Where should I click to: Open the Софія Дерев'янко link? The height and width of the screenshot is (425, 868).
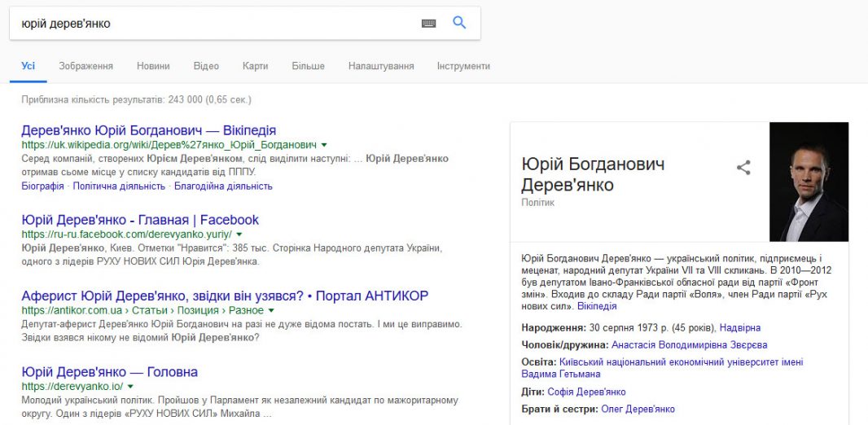click(x=587, y=392)
